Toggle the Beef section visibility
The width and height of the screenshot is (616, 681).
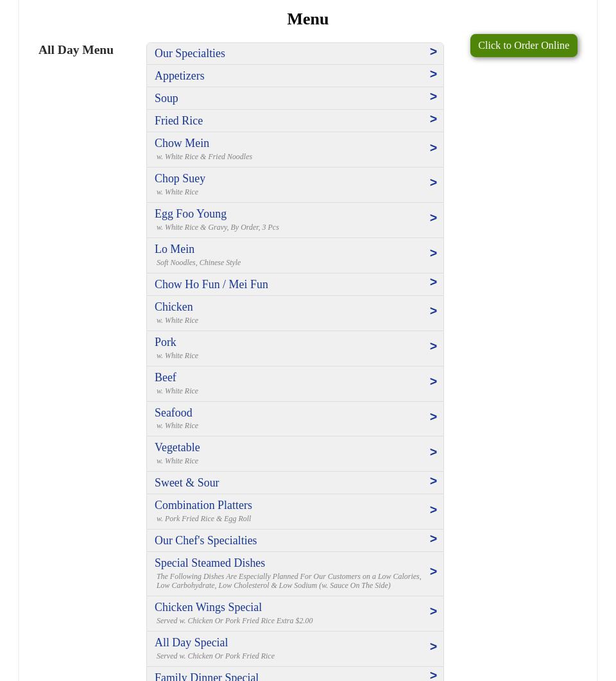point(433,381)
